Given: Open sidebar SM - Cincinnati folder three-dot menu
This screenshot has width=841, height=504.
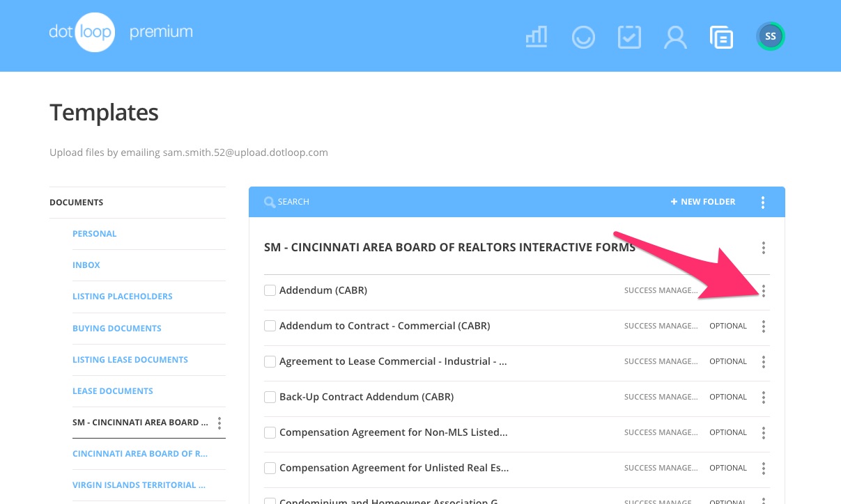Looking at the screenshot, I should pos(219,423).
